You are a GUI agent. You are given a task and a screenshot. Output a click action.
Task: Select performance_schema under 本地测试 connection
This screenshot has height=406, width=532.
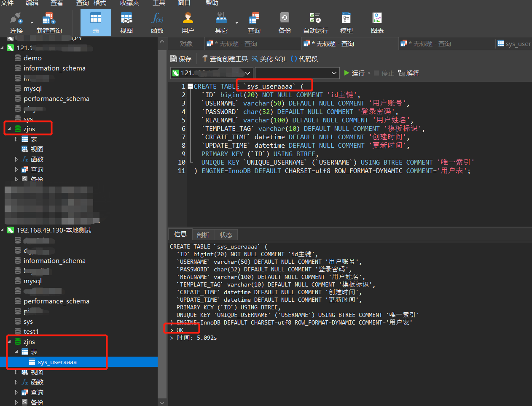tap(56, 301)
